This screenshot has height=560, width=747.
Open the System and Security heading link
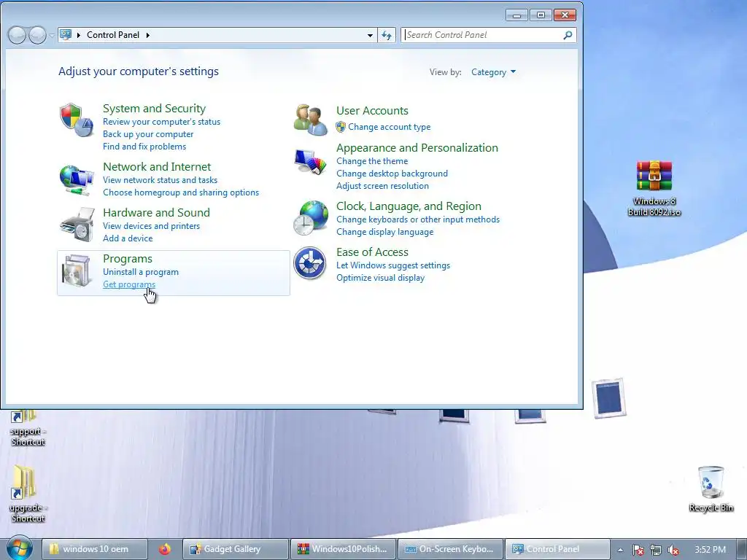[x=155, y=109]
